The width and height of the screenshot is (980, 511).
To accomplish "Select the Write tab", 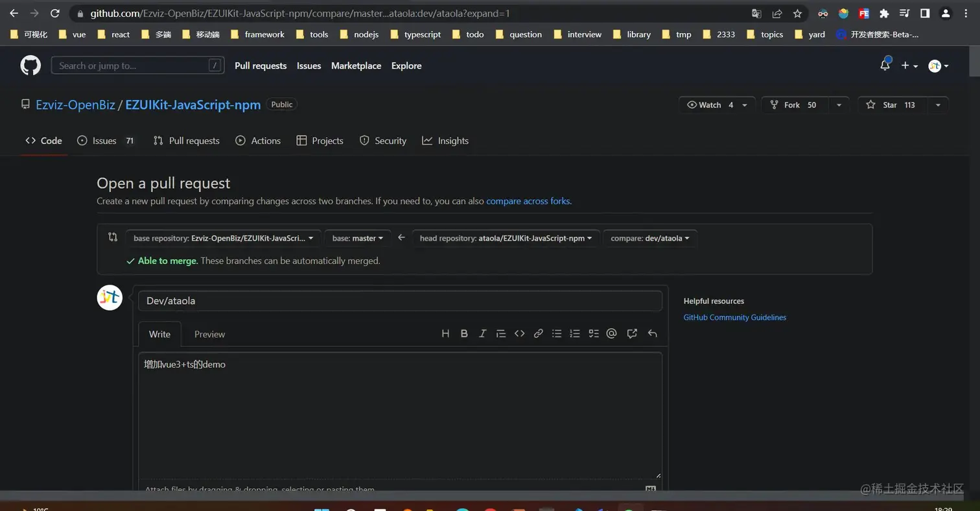I will tap(159, 334).
